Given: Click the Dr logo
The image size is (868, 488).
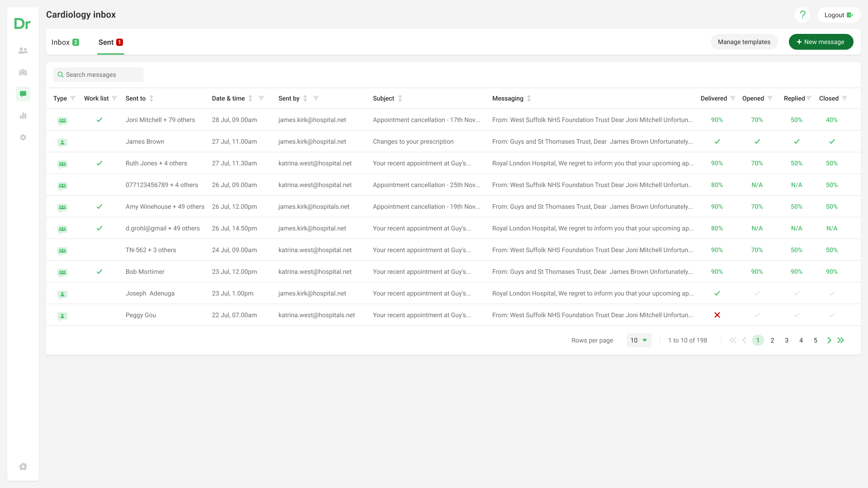Looking at the screenshot, I should click(23, 23).
